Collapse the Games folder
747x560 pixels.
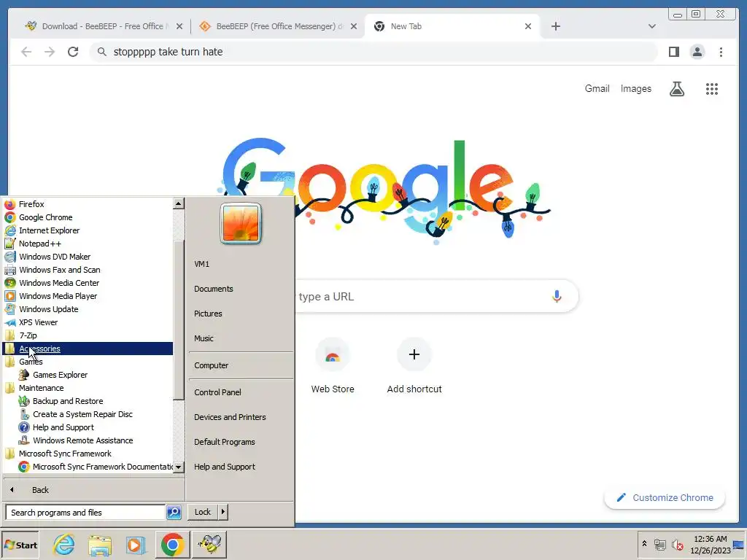coord(31,362)
